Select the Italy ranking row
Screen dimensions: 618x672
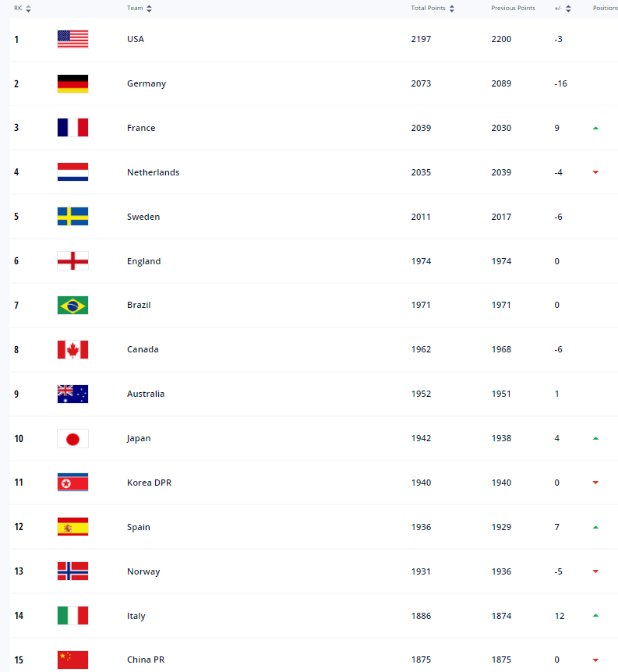click(314, 616)
